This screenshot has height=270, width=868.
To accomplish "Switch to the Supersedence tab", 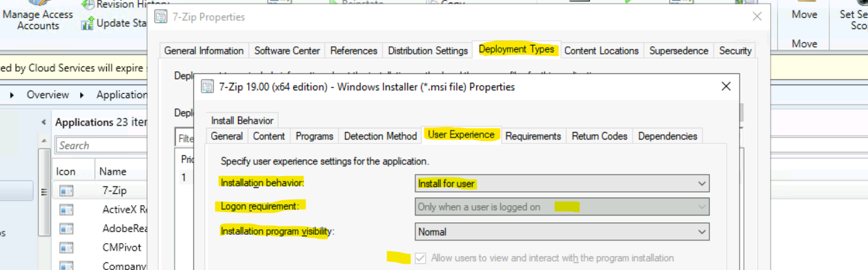I will click(x=679, y=50).
